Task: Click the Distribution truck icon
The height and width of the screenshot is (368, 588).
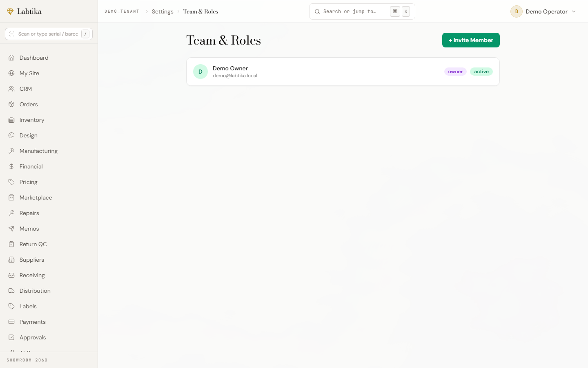Action: [x=11, y=291]
